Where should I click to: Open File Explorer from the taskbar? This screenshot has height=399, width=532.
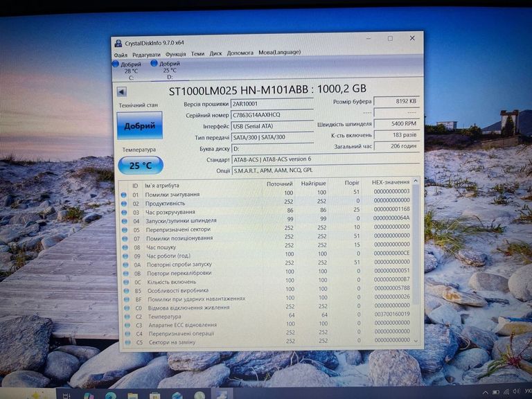point(133,396)
